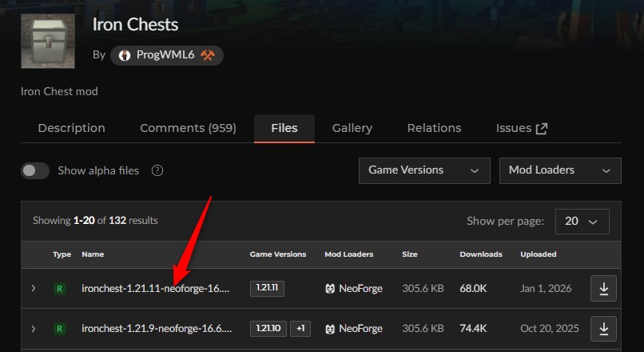Viewport: 644px width, 352px height.
Task: Download the ironchest-1.21.11 file
Action: (x=603, y=288)
